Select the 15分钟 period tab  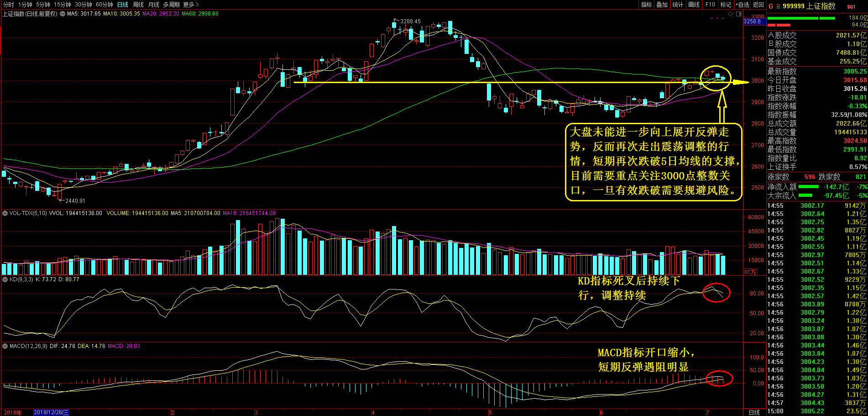63,5
